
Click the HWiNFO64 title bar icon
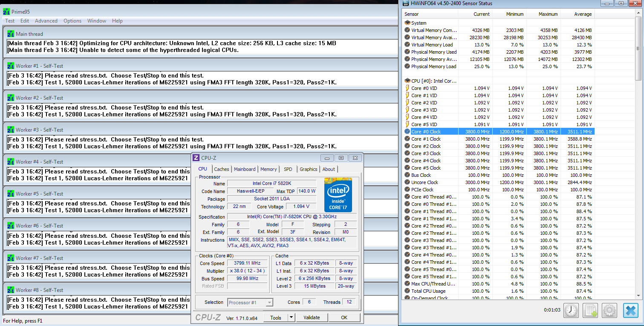[405, 3]
